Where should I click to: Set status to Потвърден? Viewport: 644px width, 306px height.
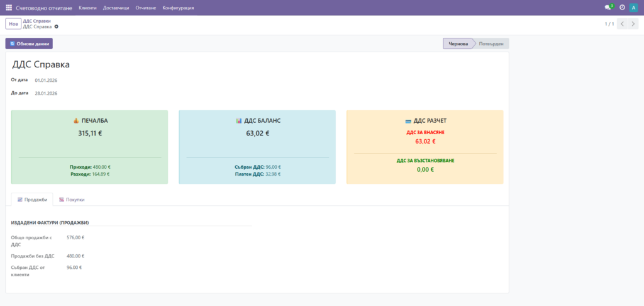(x=491, y=43)
